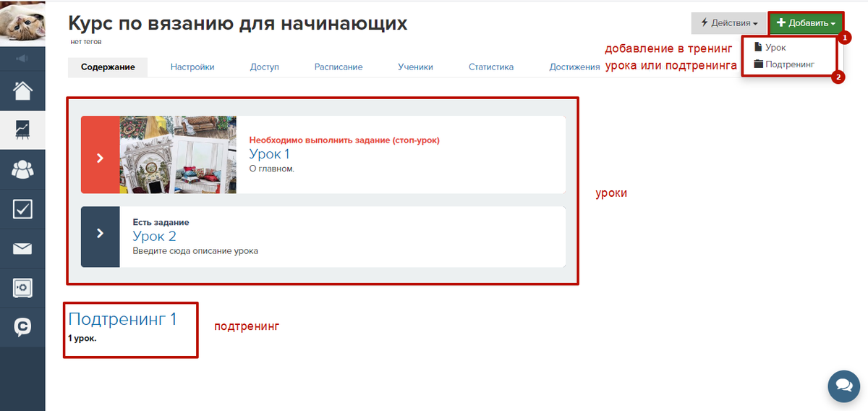Open the chat bubble icon in sidebar
The height and width of the screenshot is (411, 868).
coord(22,327)
